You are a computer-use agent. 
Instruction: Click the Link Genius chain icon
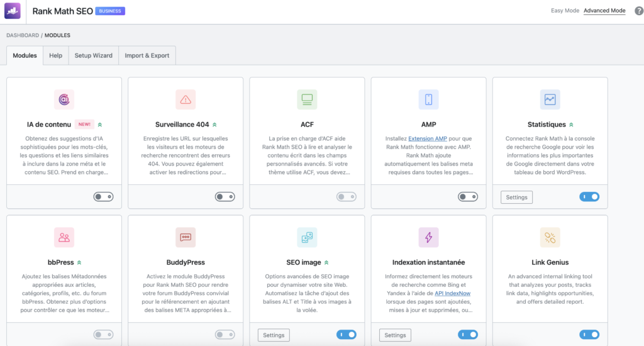pyautogui.click(x=550, y=237)
